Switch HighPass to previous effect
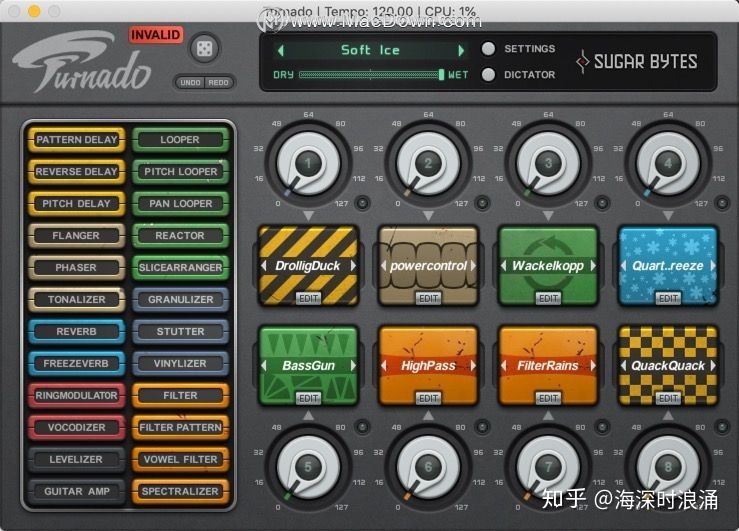Image resolution: width=739 pixels, height=531 pixels. pyautogui.click(x=384, y=366)
